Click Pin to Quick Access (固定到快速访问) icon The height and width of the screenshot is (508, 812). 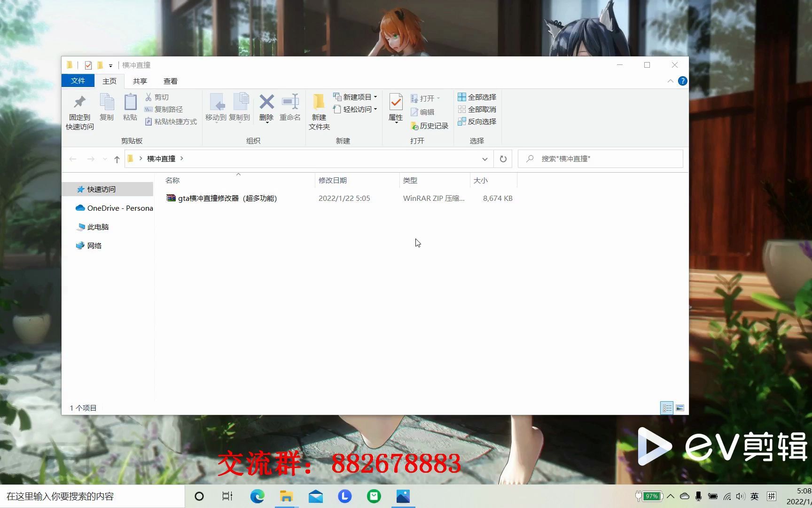79,102
